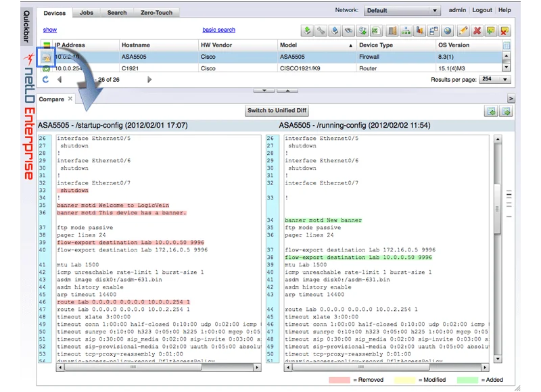The height and width of the screenshot is (392, 541).
Task: Click the diff vertical scrollbar thumb
Action: coord(498,209)
